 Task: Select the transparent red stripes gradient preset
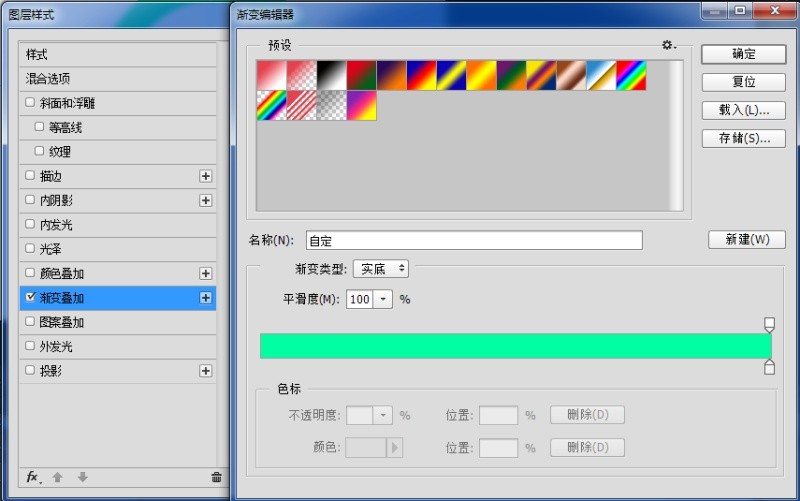pos(302,106)
